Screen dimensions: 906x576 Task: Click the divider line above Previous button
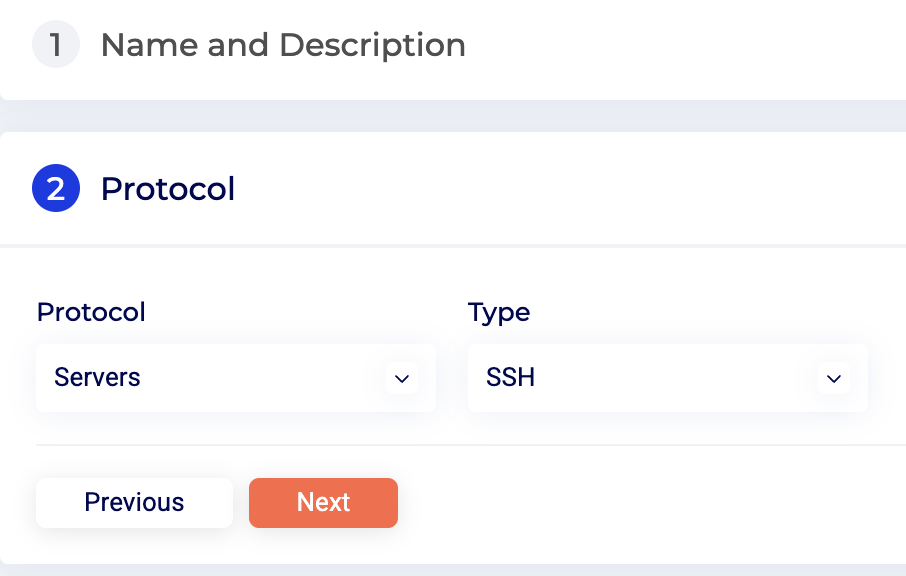coord(470,445)
